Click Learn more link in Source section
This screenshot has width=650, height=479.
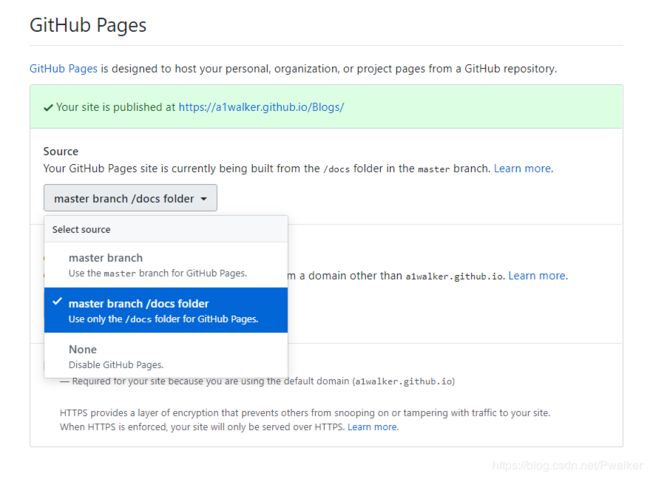click(x=523, y=168)
